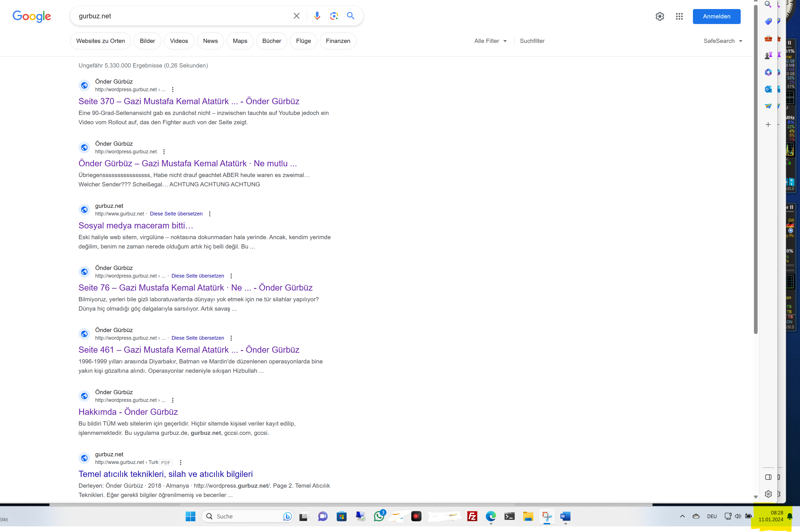Open the volume control in system tray

pos(738,516)
